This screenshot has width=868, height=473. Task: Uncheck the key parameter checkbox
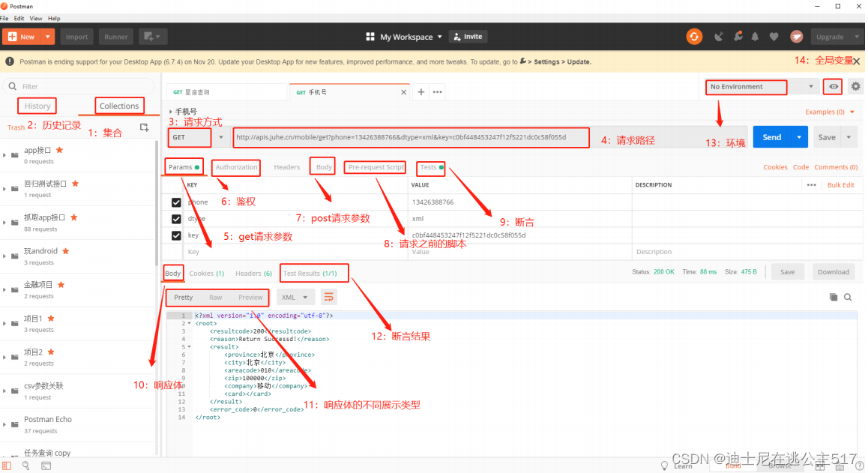pyautogui.click(x=176, y=235)
